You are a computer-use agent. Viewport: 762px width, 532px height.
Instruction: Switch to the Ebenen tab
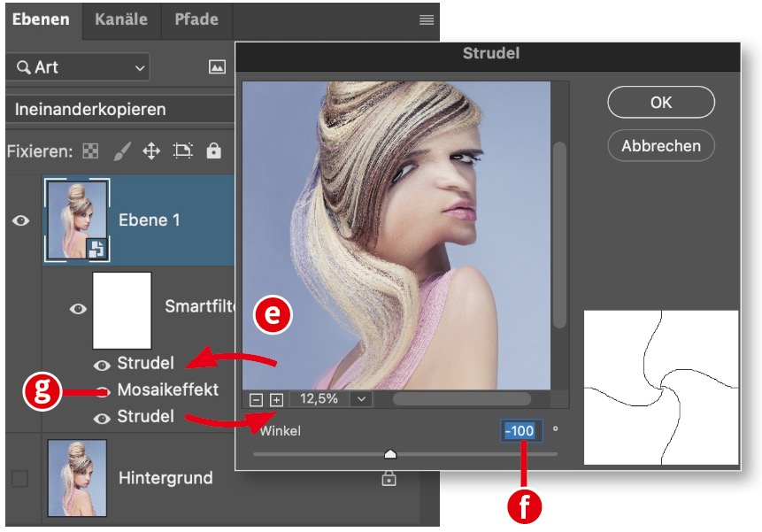coord(41,19)
